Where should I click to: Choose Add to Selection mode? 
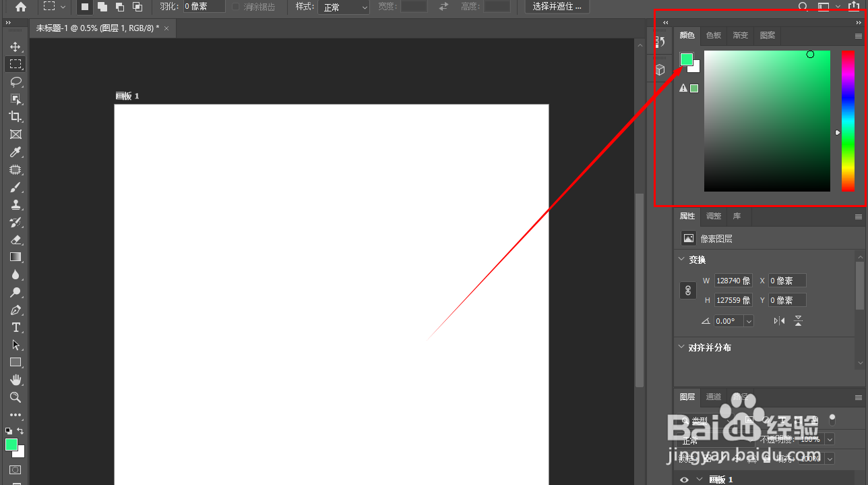coord(102,7)
